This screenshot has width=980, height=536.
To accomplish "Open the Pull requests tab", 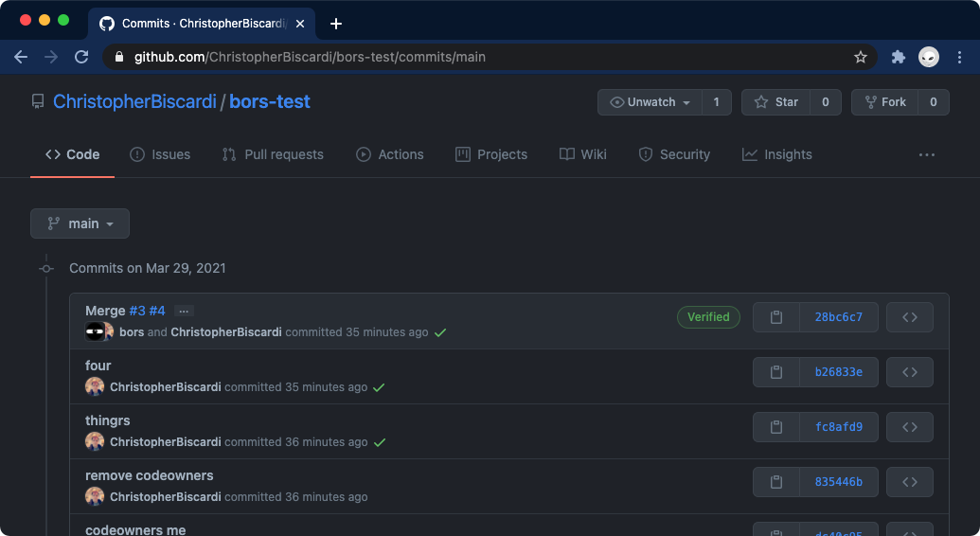I will coord(273,154).
